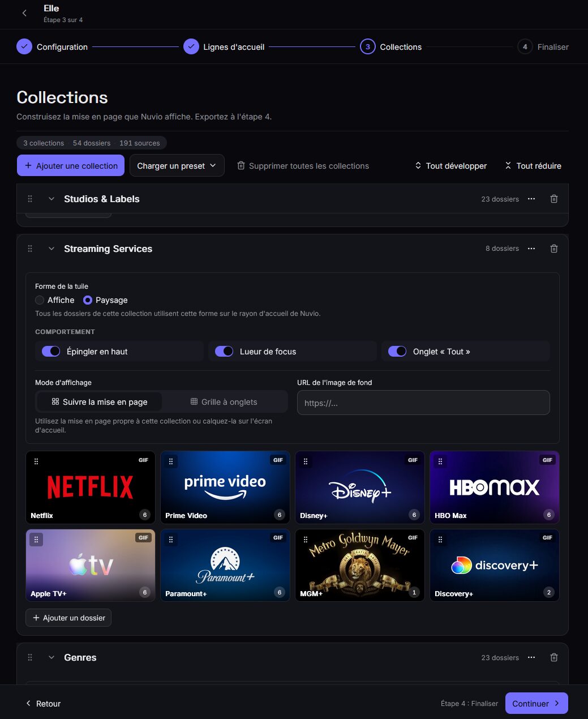
Task: Click drag handle on Netflix tile
Action: 36,461
